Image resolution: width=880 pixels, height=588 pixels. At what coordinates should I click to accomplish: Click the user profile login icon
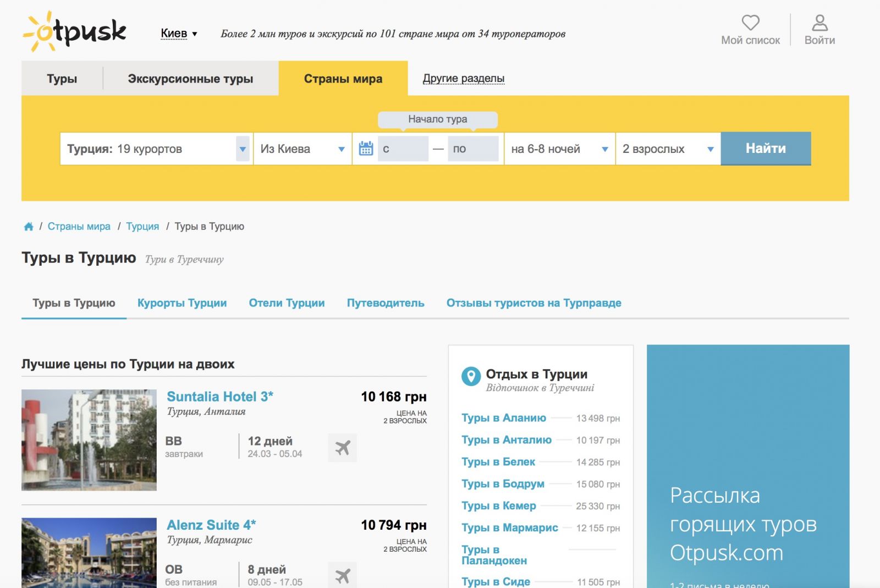(820, 23)
